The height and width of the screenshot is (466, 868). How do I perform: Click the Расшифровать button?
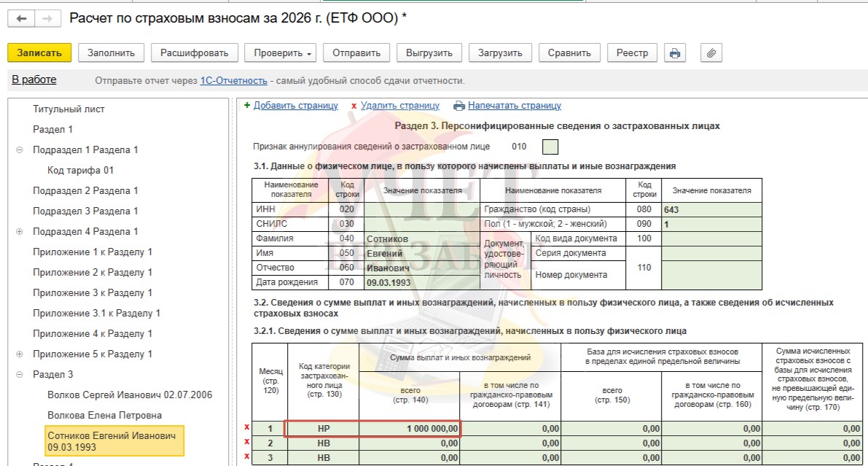[x=195, y=53]
